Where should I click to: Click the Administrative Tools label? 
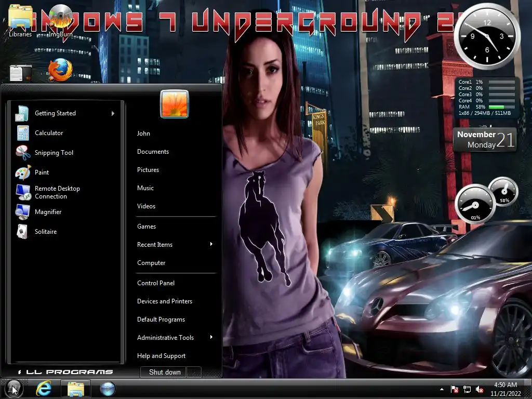pyautogui.click(x=166, y=338)
